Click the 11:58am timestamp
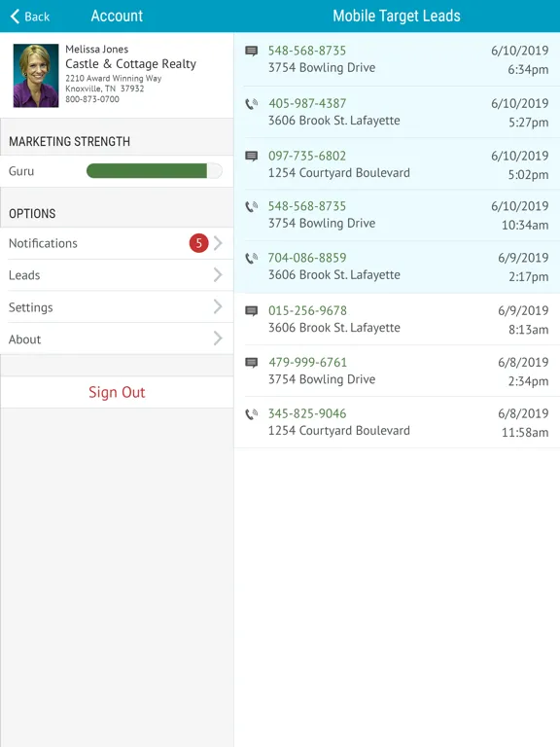 (x=525, y=433)
